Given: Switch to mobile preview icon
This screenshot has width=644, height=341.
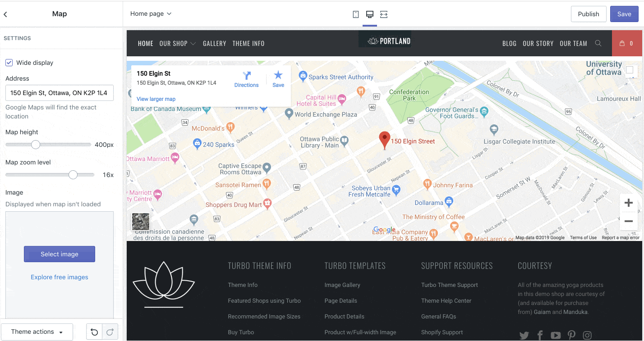Looking at the screenshot, I should (x=356, y=14).
